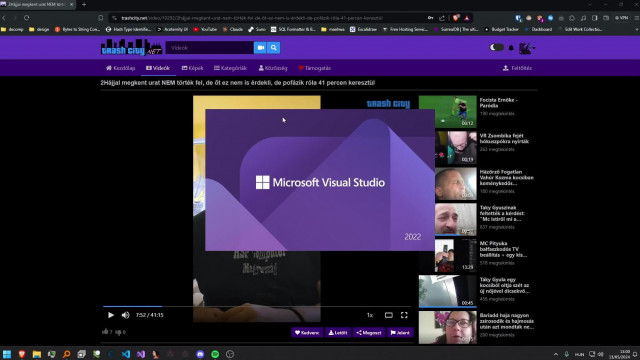Toggle the browser sidebar panel icon
640x360 pixels.
coord(595,18)
